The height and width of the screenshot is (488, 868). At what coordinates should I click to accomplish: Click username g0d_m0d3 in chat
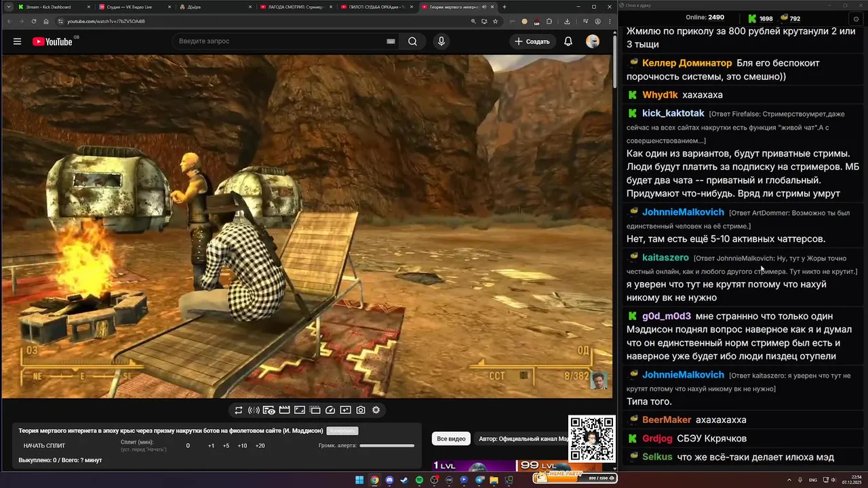(x=667, y=316)
